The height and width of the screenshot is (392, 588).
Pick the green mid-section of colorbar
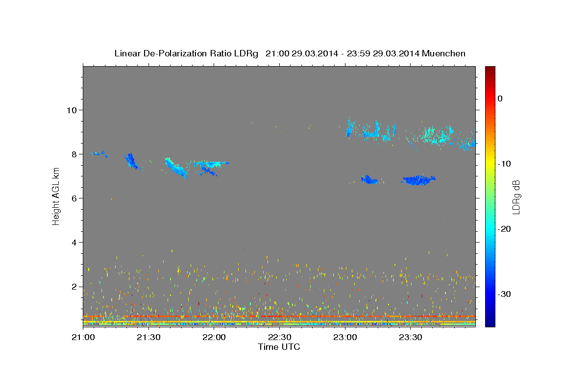click(490, 196)
